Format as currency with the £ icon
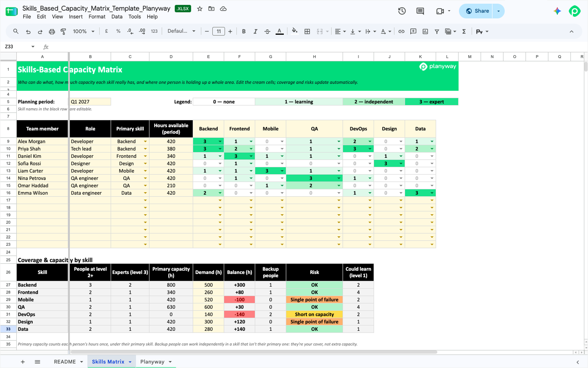The height and width of the screenshot is (368, 588). (107, 31)
